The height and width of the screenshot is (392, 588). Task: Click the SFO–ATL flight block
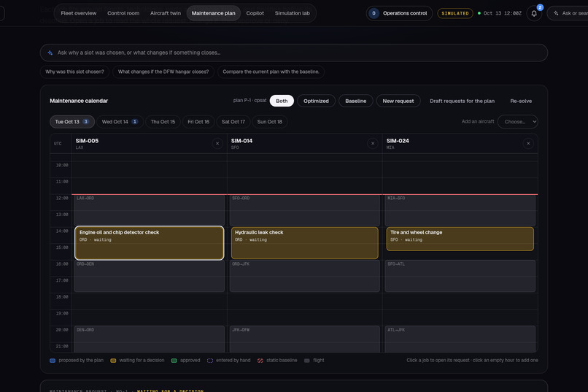pyautogui.click(x=460, y=276)
